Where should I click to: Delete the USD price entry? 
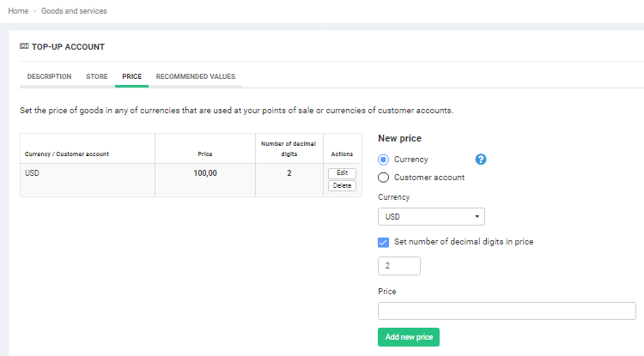tap(341, 185)
